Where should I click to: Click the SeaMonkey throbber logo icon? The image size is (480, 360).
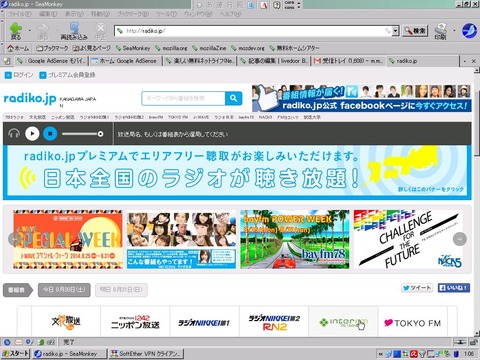pyautogui.click(x=469, y=31)
